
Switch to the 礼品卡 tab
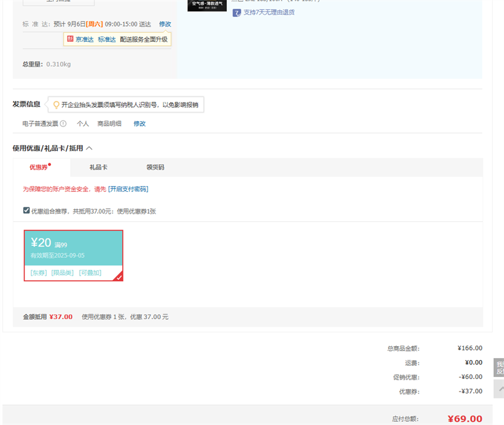98,167
